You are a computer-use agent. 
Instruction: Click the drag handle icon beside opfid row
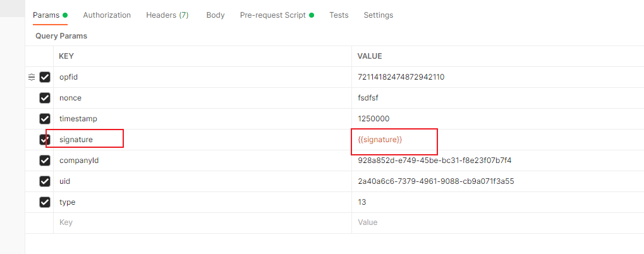32,77
